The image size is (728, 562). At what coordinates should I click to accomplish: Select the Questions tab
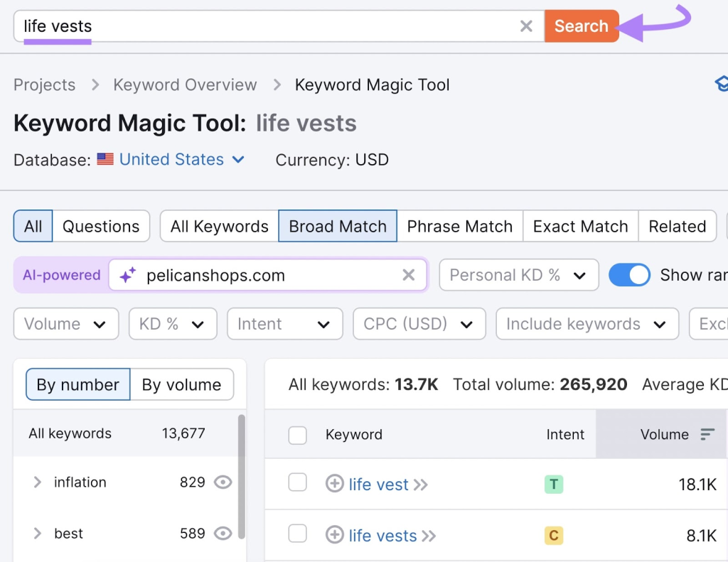pyautogui.click(x=101, y=227)
